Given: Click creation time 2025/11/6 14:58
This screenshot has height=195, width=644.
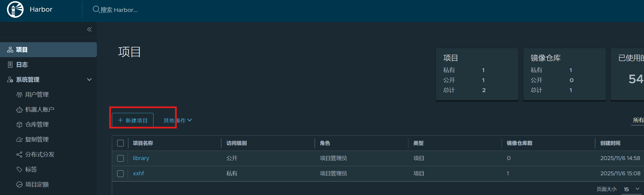Looking at the screenshot, I should pyautogui.click(x=620, y=158).
